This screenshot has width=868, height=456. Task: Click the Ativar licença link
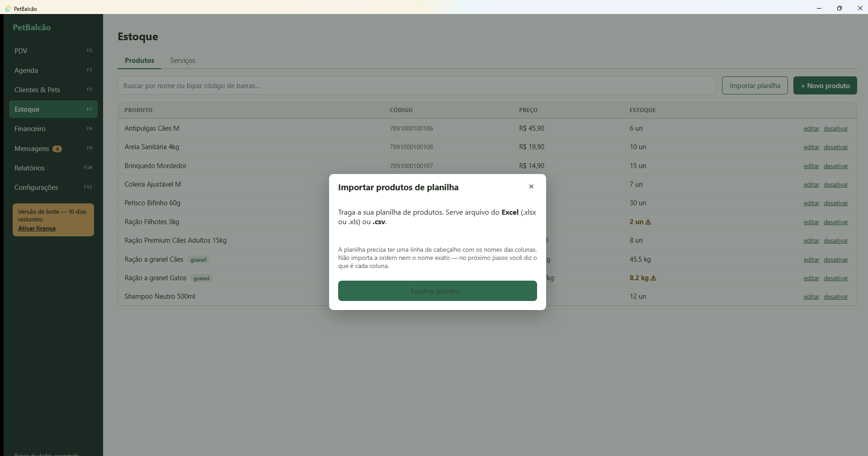coord(37,229)
